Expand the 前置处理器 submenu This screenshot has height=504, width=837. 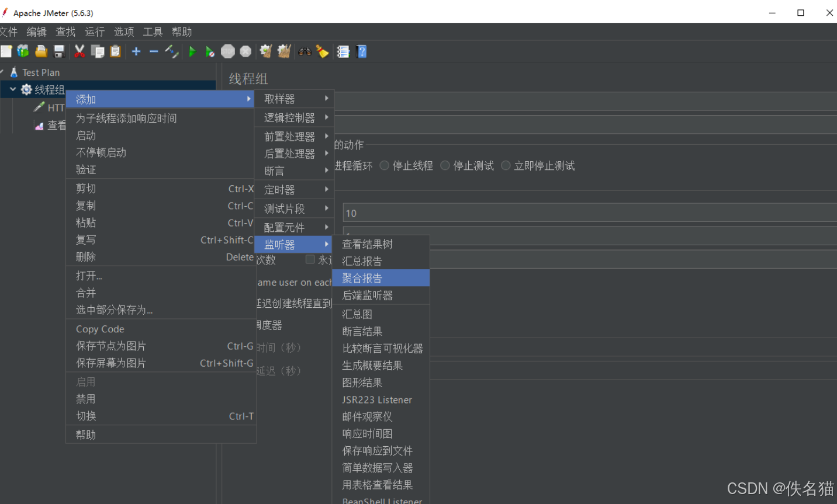coord(294,136)
